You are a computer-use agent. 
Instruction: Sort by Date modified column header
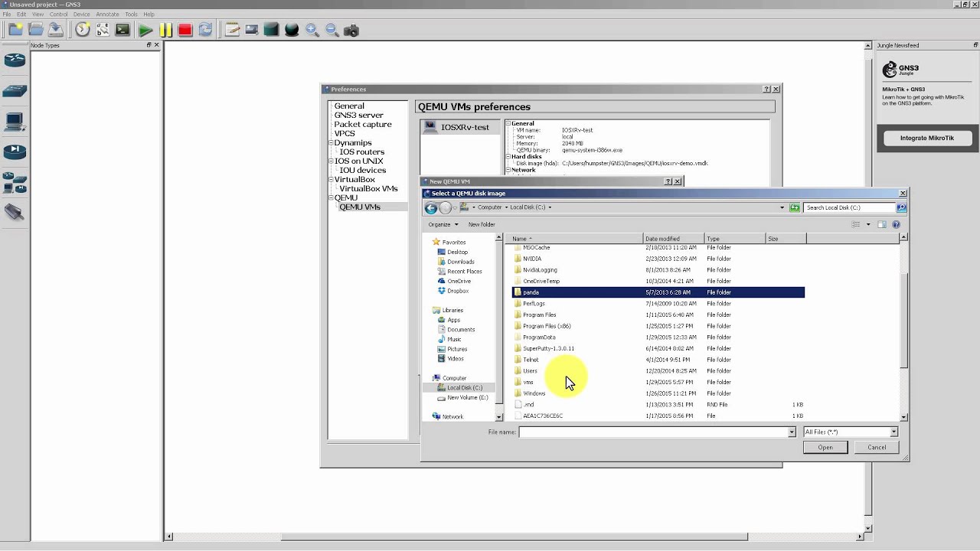(x=672, y=239)
